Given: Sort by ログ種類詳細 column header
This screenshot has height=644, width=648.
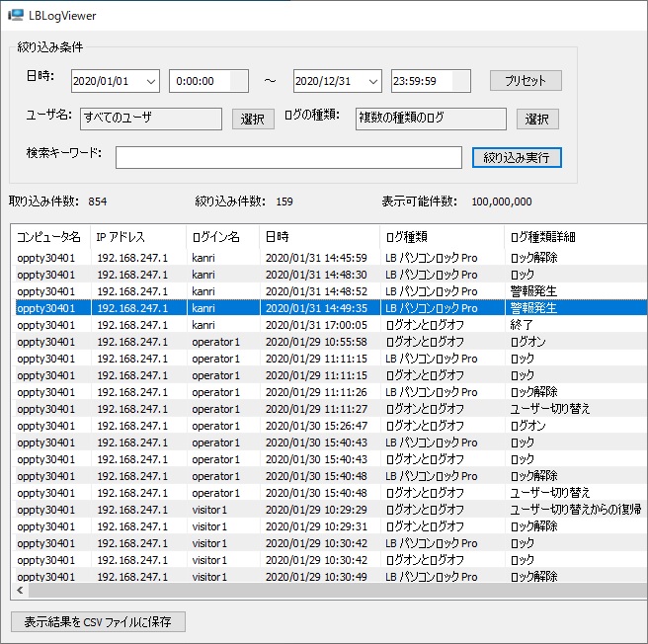Looking at the screenshot, I should coord(576,237).
